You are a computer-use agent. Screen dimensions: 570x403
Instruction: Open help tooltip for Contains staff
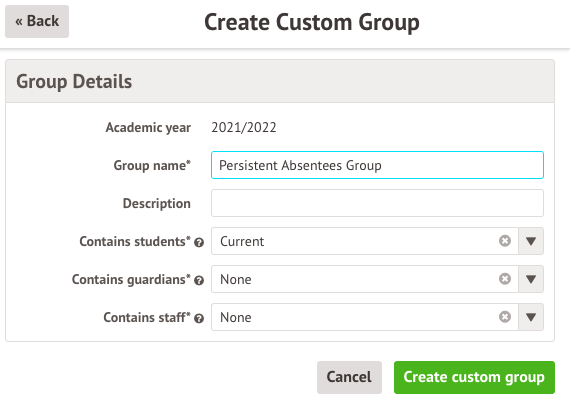(x=199, y=319)
